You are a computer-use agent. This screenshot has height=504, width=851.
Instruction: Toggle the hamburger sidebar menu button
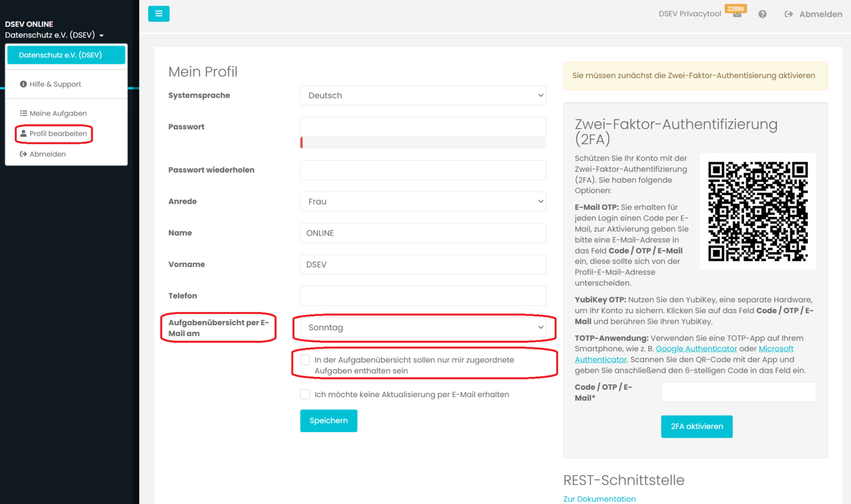(x=159, y=13)
